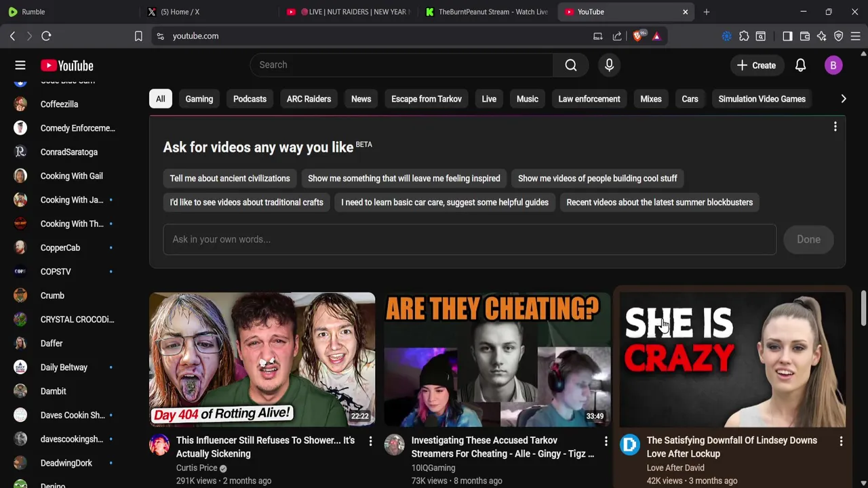Open the Comedy Enforcement subscription
Image resolution: width=868 pixels, height=488 pixels.
[65, 128]
